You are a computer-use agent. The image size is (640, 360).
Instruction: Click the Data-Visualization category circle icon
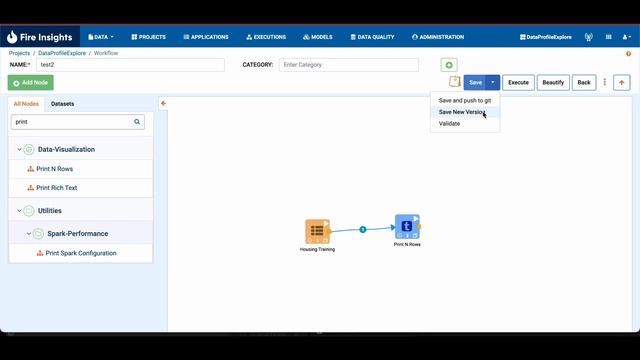[29, 149]
